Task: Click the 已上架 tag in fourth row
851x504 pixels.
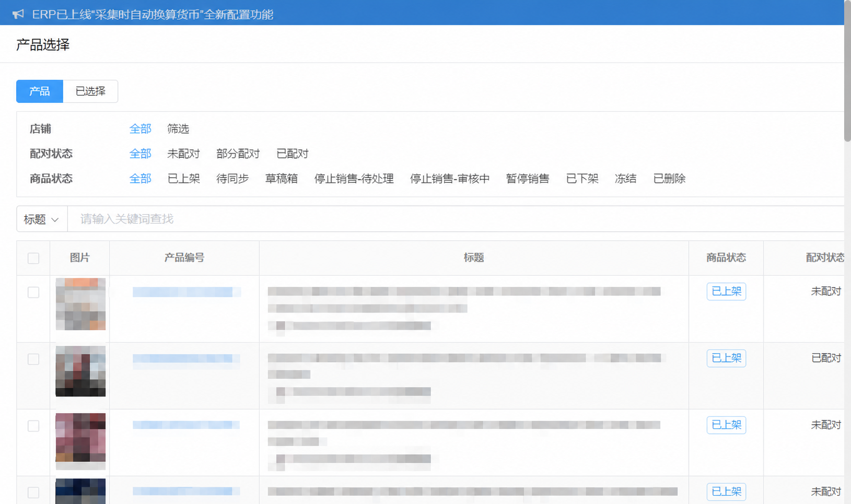Action: (x=726, y=491)
